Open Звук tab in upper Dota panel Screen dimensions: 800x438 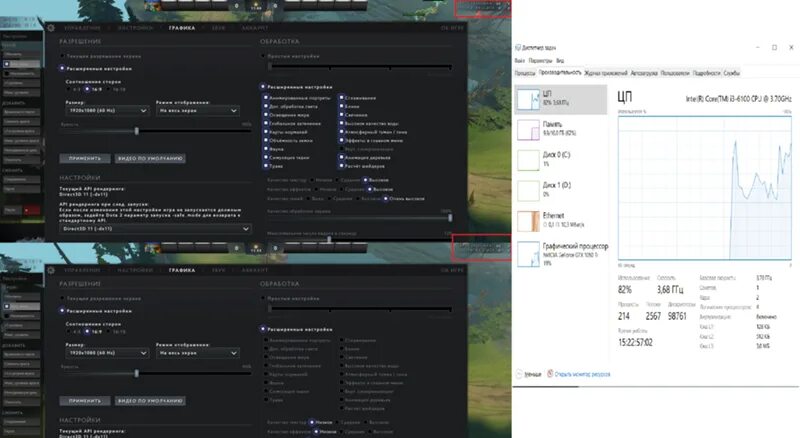click(x=218, y=28)
